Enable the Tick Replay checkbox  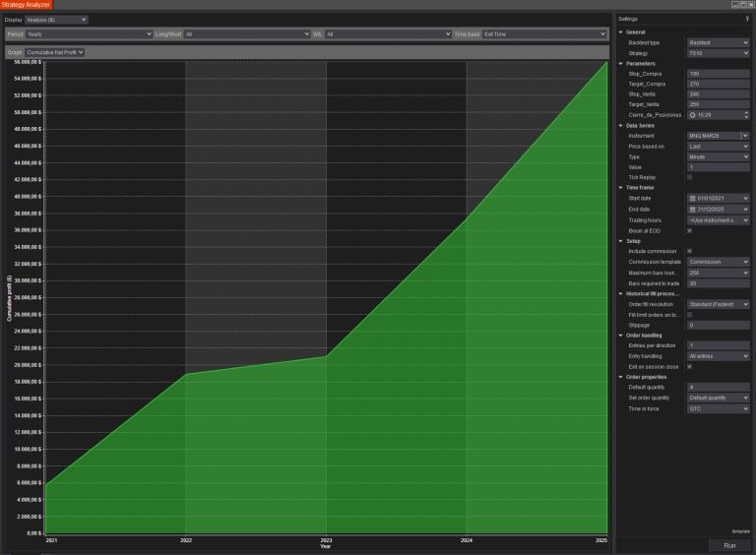[690, 178]
